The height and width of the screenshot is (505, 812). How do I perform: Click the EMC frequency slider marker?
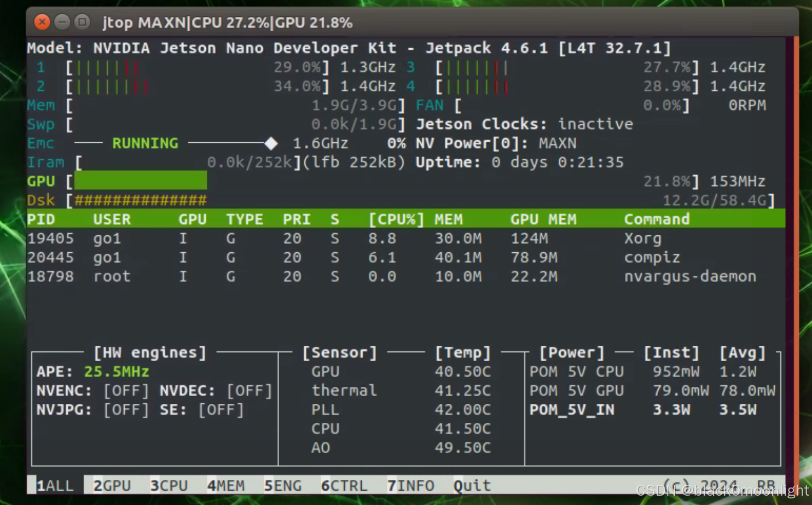(x=271, y=143)
